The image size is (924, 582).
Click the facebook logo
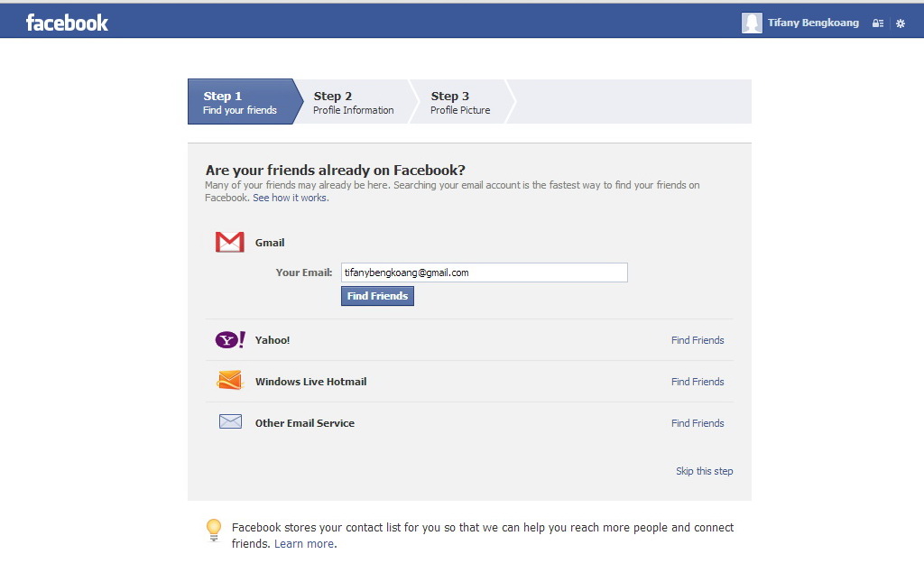click(x=67, y=23)
